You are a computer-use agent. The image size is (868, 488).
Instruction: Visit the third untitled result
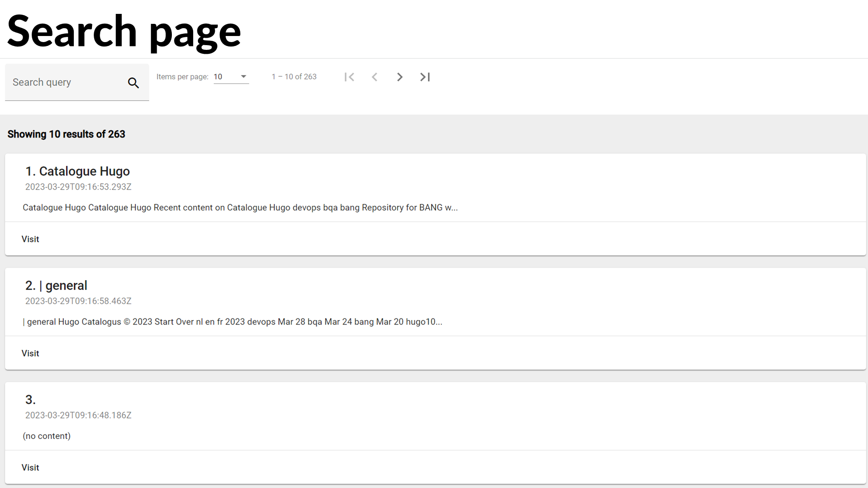pos(30,467)
